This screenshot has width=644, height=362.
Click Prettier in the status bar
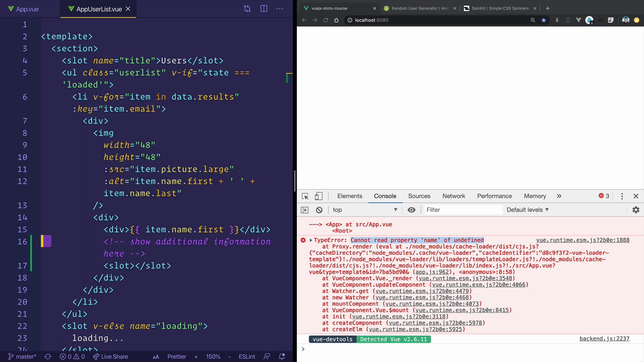177,357
